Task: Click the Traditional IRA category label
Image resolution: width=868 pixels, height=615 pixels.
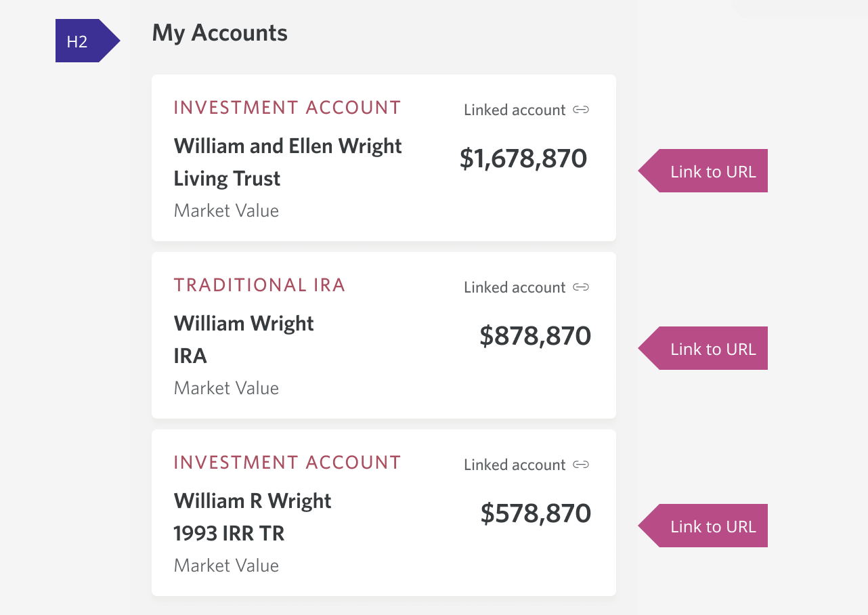Action: click(259, 285)
